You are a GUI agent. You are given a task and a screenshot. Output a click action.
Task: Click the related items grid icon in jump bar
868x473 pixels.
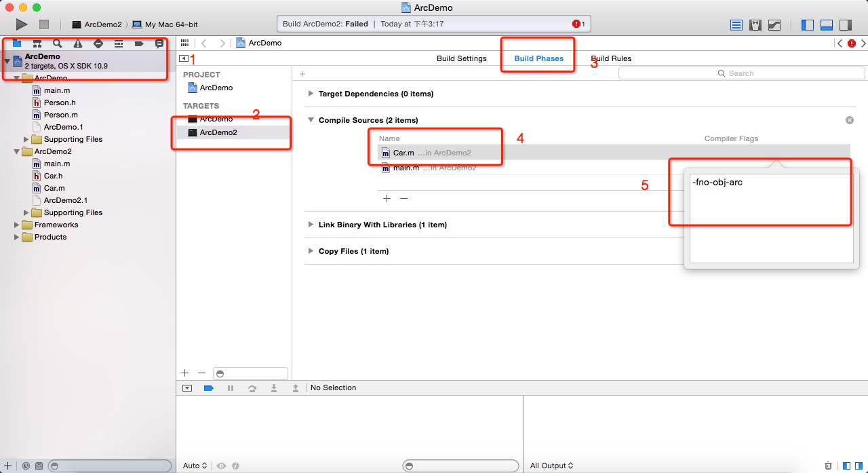pyautogui.click(x=184, y=43)
